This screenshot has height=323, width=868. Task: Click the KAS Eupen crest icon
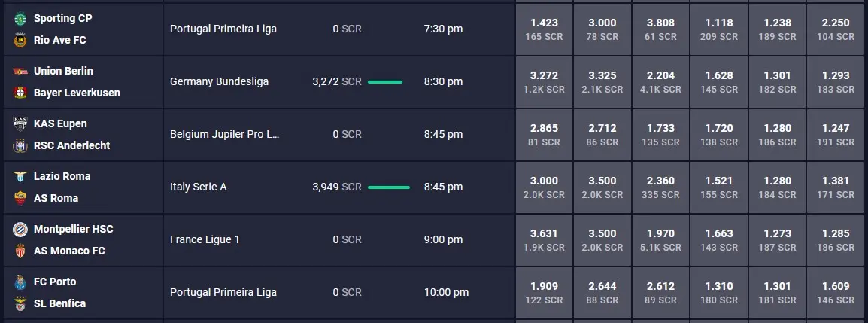(20, 123)
